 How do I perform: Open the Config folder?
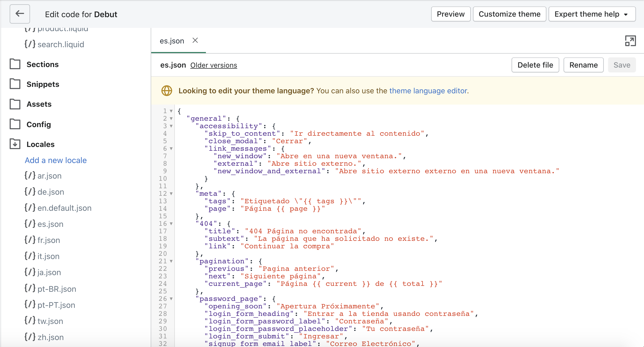pyautogui.click(x=39, y=124)
